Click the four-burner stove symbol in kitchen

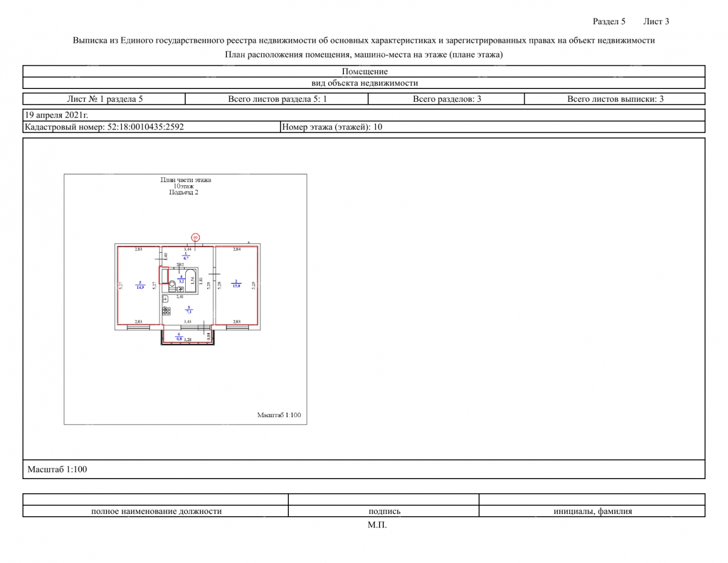(166, 311)
